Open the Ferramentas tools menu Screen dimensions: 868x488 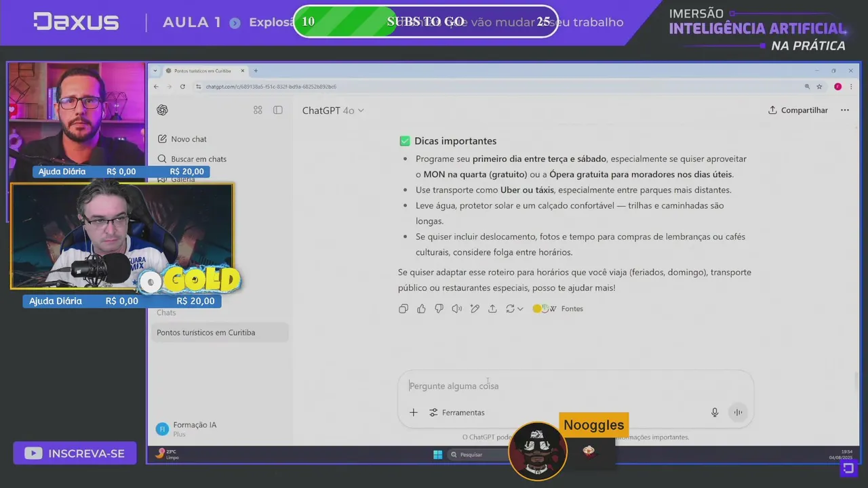(457, 412)
